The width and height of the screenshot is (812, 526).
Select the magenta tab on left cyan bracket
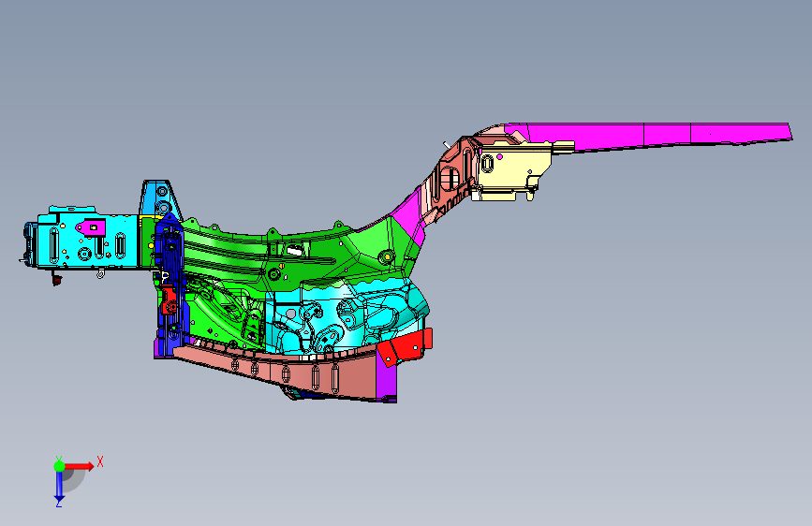tap(92, 226)
